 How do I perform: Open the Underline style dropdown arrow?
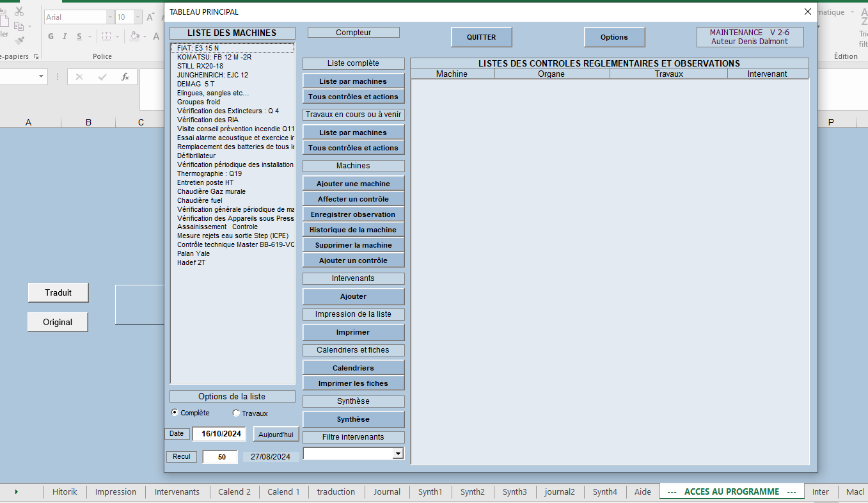coord(89,36)
